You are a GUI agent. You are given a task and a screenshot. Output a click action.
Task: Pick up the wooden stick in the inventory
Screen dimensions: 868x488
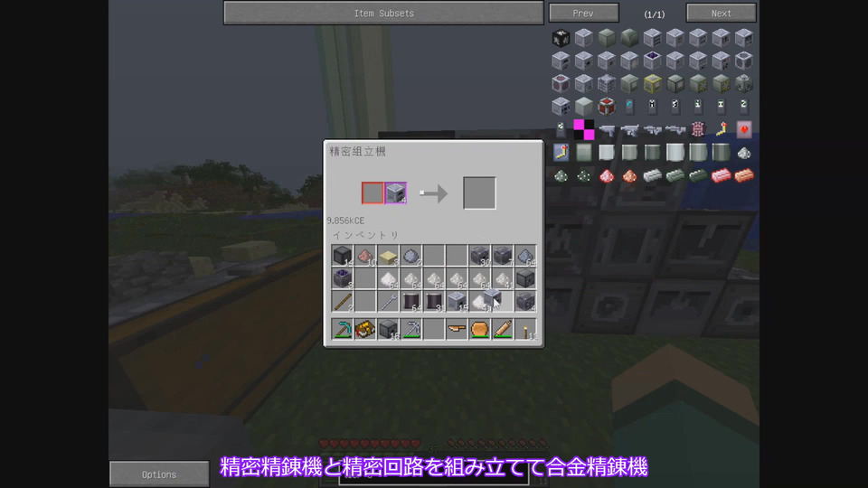[343, 302]
